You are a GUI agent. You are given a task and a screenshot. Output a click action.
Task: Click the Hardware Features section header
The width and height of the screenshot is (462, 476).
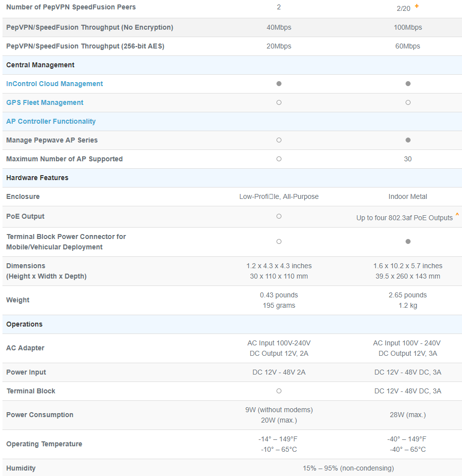pos(37,178)
